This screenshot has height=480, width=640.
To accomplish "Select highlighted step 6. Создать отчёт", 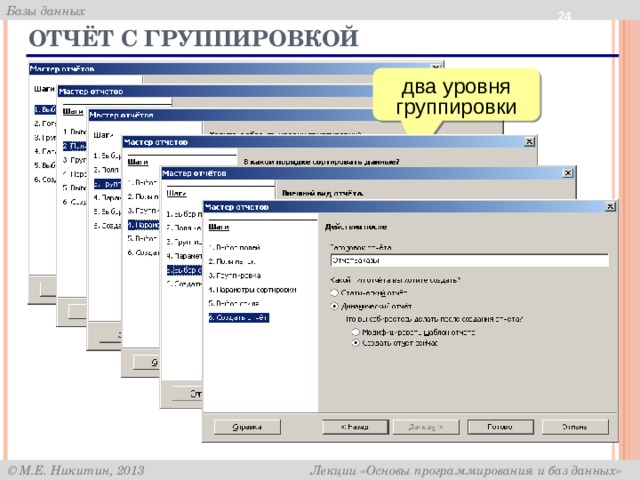I will [x=239, y=318].
